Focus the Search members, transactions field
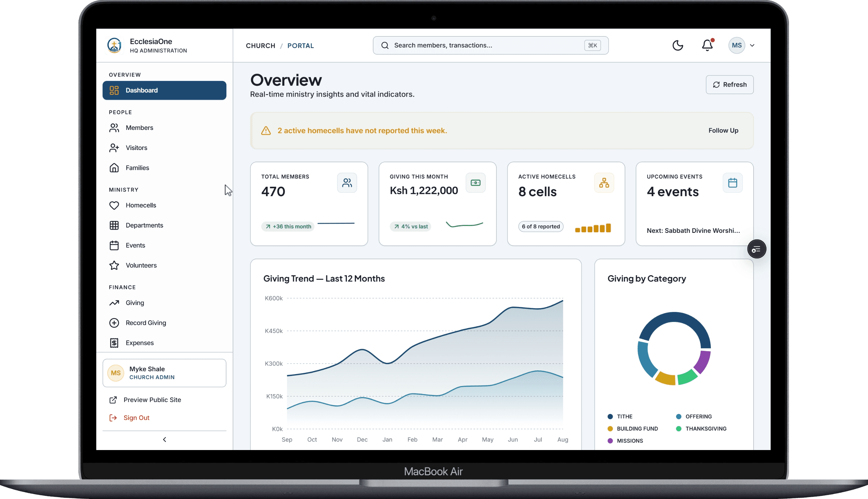 (x=490, y=45)
